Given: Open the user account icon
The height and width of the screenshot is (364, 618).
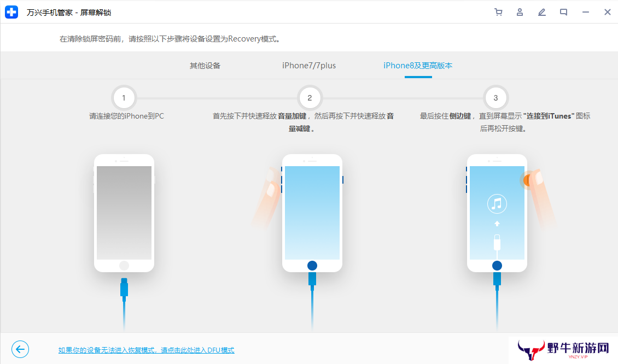Looking at the screenshot, I should click(520, 12).
